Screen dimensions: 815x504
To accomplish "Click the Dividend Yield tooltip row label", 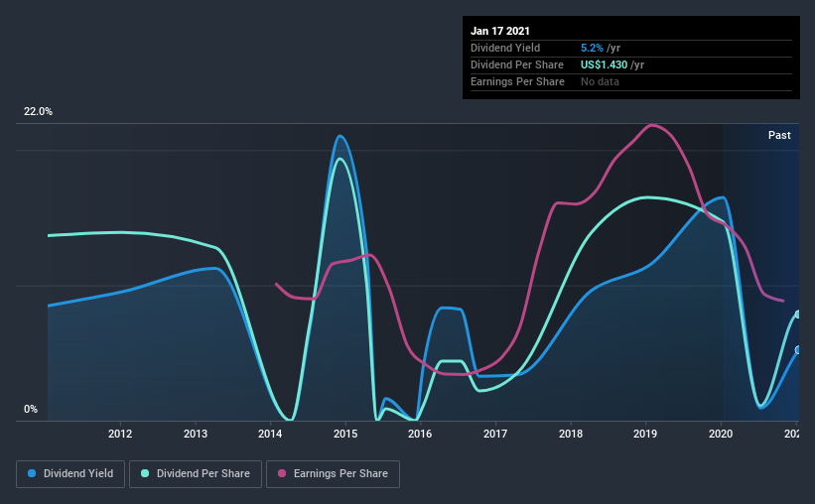I will (505, 48).
